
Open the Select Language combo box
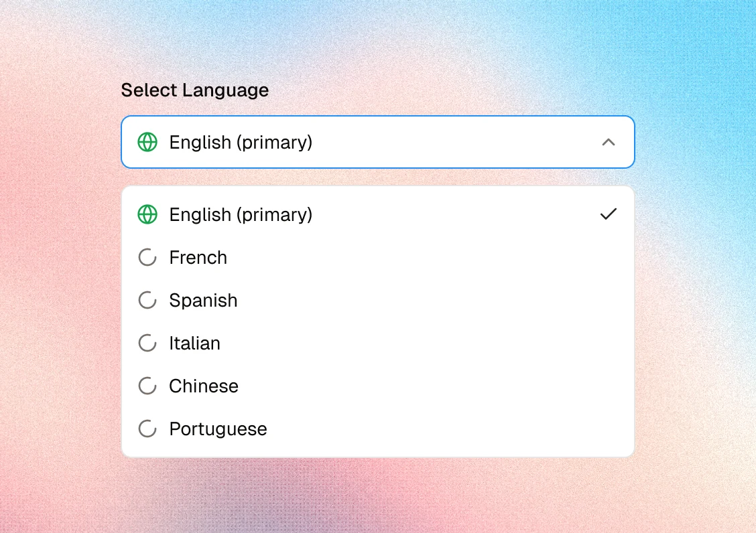(x=378, y=142)
